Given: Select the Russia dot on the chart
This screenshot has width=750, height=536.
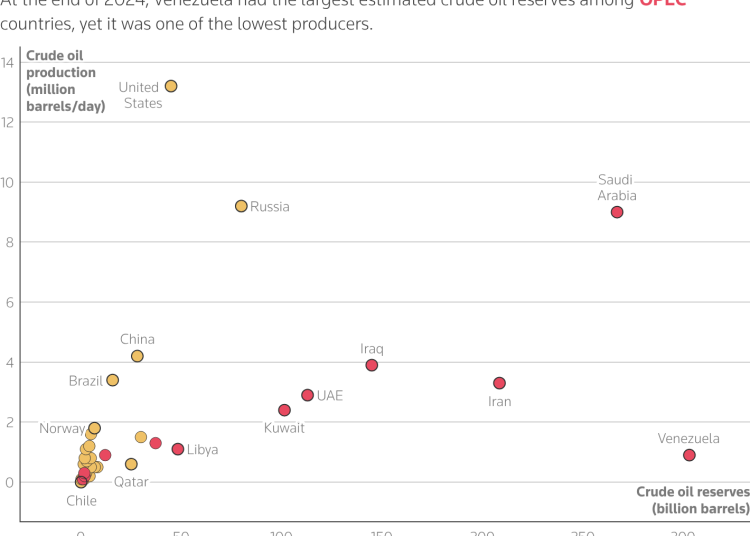Looking at the screenshot, I should 241,206.
